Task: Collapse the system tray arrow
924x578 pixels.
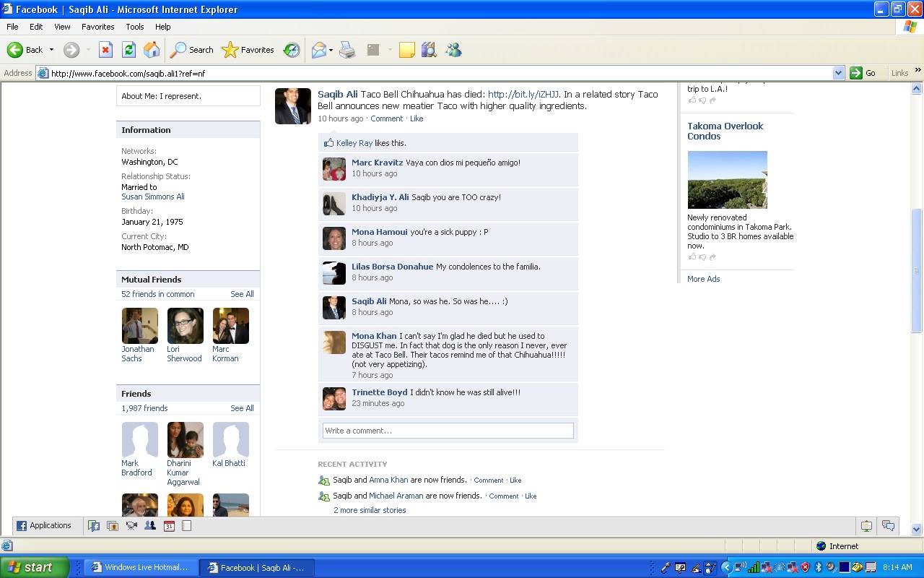Action: [x=727, y=567]
